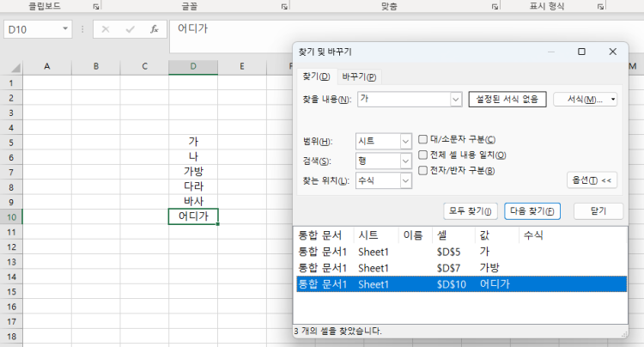
Task: Open the 검색 dropdown showing 행
Action: (405, 161)
